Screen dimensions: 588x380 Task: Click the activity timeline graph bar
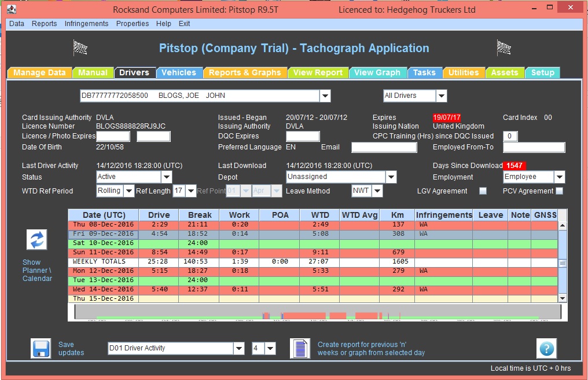[x=318, y=312]
